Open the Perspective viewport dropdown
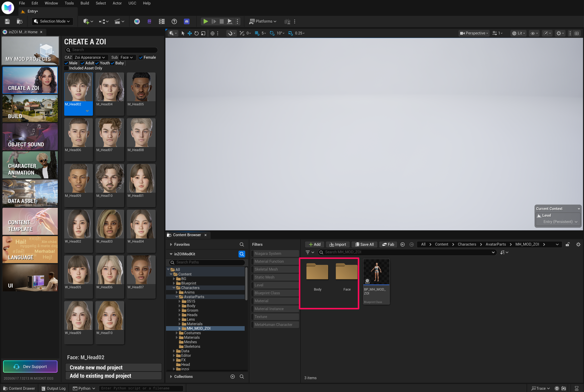The height and width of the screenshot is (392, 584). (474, 33)
